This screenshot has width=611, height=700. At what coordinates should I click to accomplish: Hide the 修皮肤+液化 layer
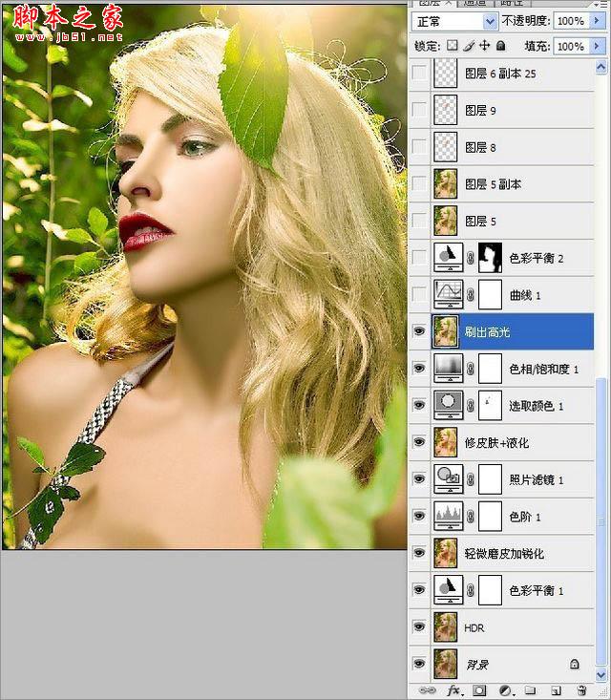[419, 442]
